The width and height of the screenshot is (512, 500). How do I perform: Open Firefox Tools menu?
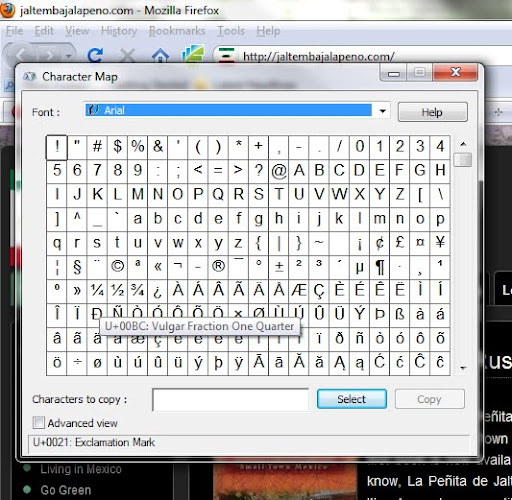coord(231,31)
